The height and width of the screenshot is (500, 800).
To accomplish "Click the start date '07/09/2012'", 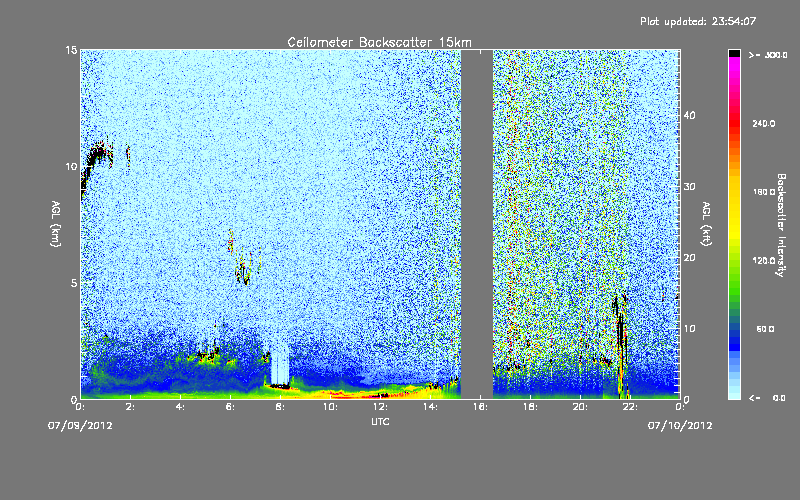I will (80, 426).
